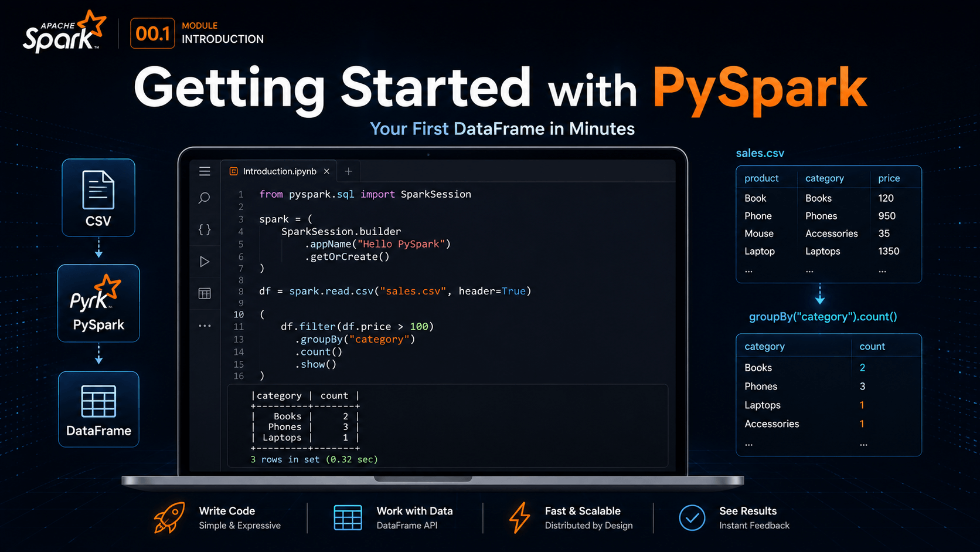Click line number 10 in the gutter

point(239,314)
